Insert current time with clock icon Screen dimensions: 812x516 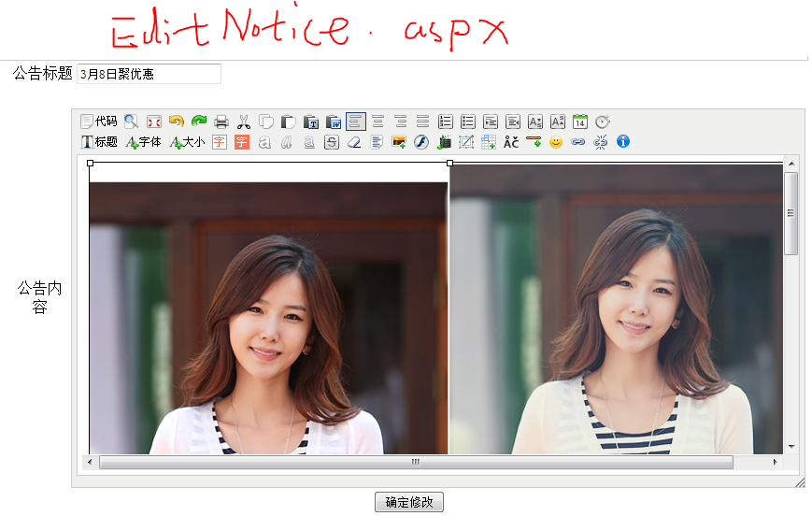pos(603,122)
